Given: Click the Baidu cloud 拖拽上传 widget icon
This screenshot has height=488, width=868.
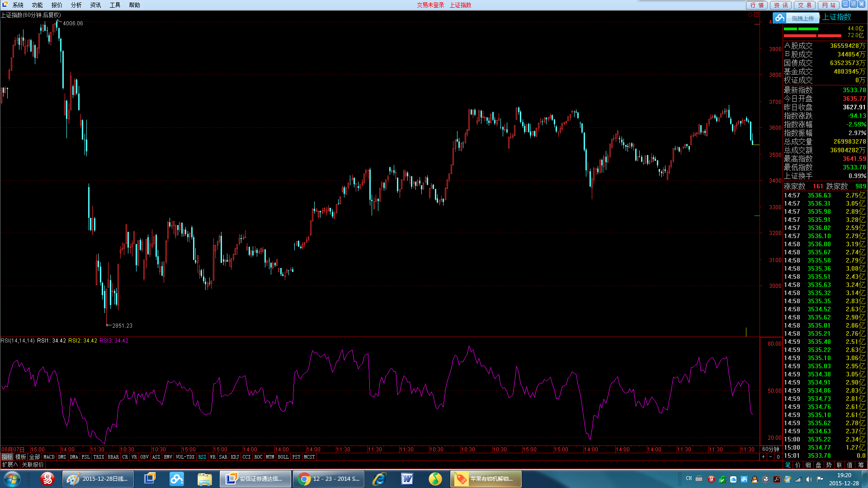Looking at the screenshot, I should tap(779, 18).
